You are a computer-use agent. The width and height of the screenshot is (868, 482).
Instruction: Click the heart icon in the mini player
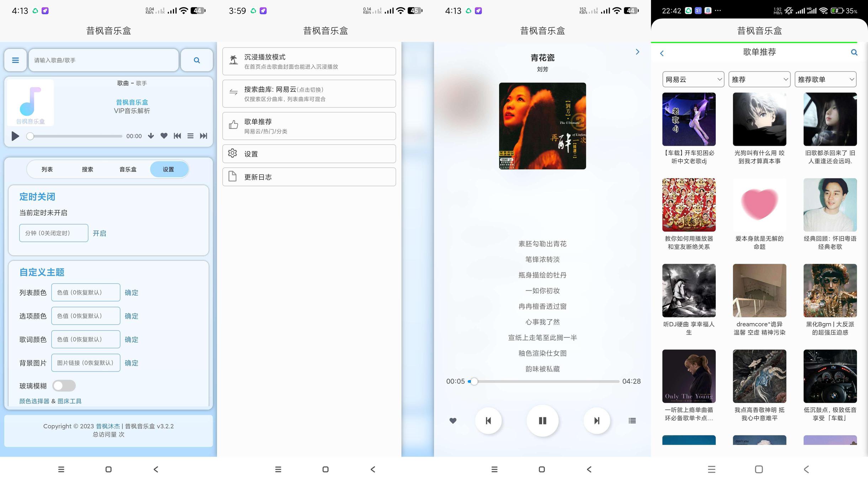(164, 136)
